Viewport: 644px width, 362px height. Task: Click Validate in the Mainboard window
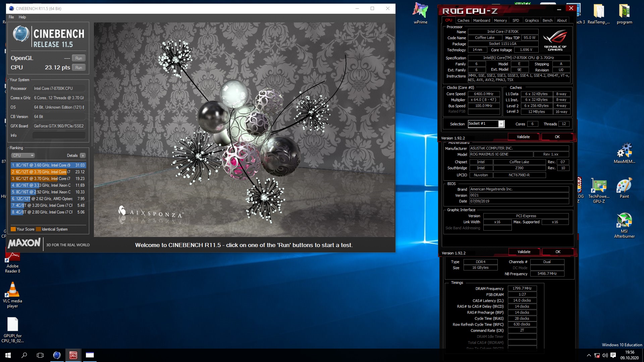click(524, 252)
